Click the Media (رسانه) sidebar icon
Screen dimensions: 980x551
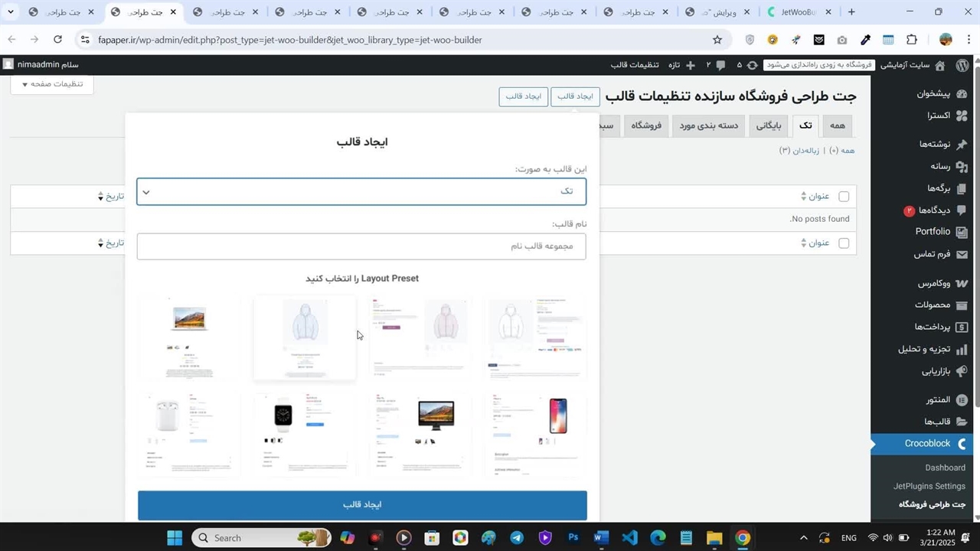point(962,166)
